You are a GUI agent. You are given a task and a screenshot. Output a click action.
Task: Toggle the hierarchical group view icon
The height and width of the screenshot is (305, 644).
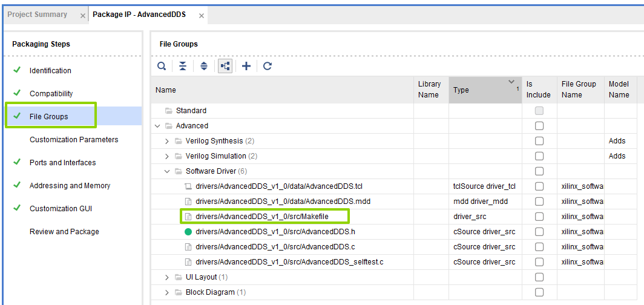click(225, 66)
